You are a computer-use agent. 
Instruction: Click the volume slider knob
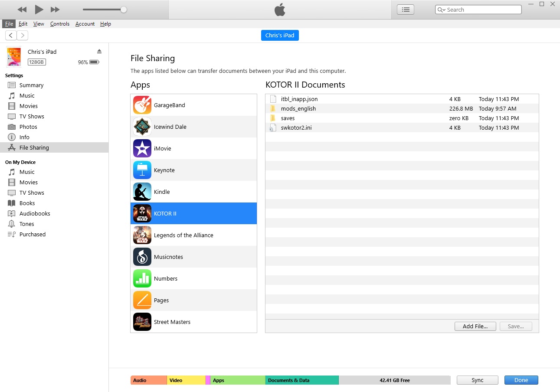tap(124, 10)
